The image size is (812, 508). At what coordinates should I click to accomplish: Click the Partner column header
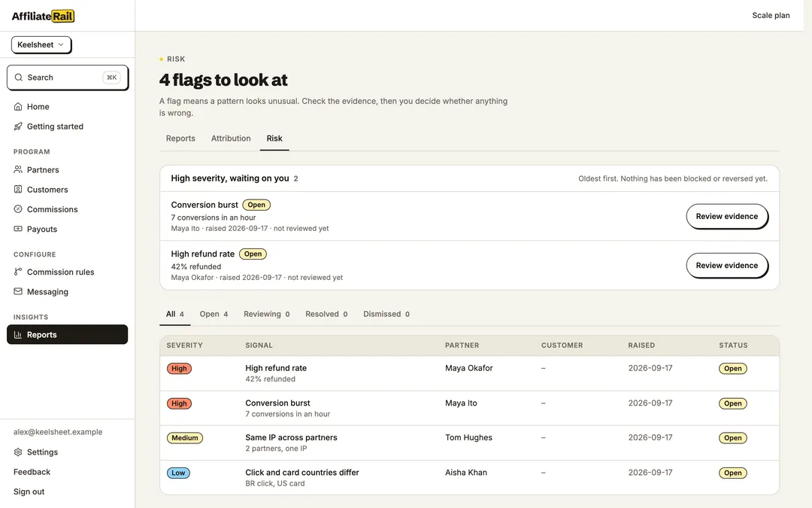(462, 345)
